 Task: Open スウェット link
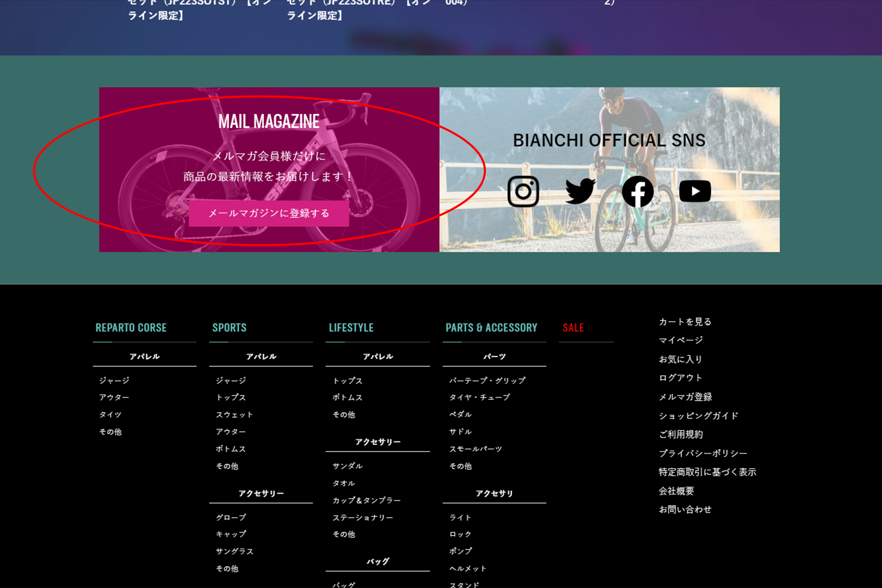234,415
